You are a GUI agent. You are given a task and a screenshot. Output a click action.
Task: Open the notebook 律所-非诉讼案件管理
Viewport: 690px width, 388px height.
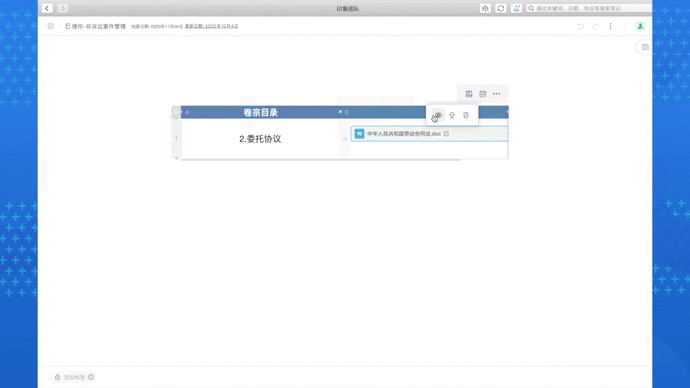[x=95, y=26]
